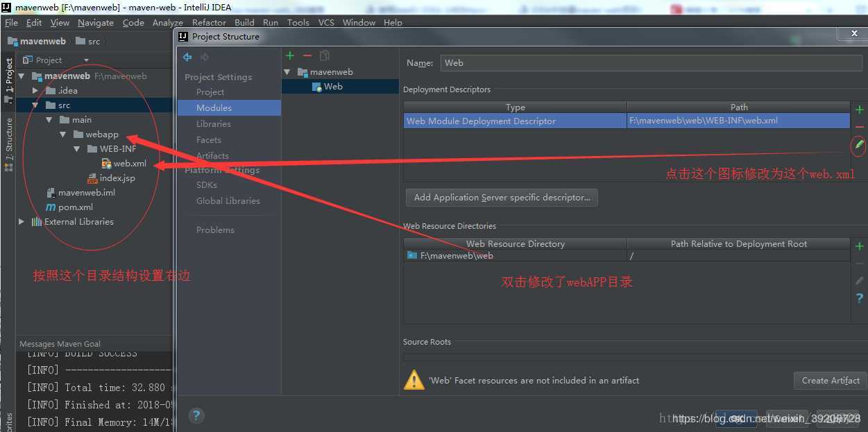
Task: Click the Name input field
Action: coord(652,62)
